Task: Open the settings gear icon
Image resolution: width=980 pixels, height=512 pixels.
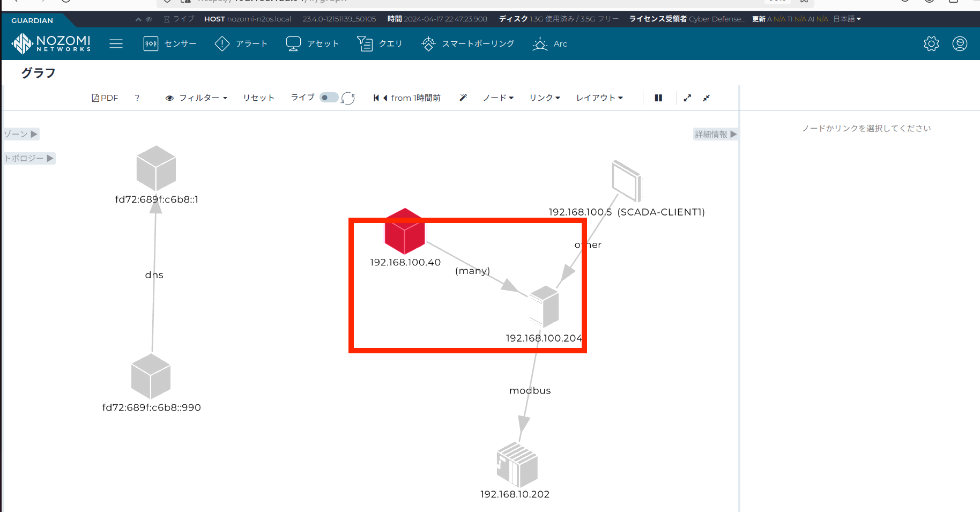Action: (x=931, y=44)
